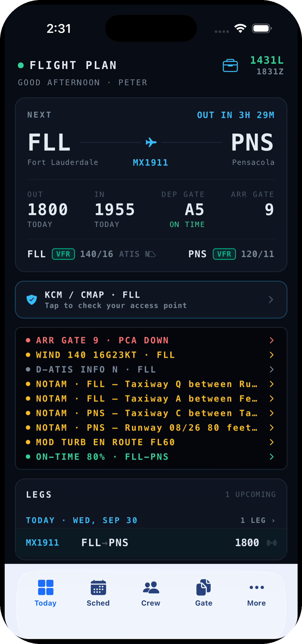Image resolution: width=302 pixels, height=644 pixels.
Task: Tap the gray dot beside D-ATIS INFO N
Action: coord(28,369)
